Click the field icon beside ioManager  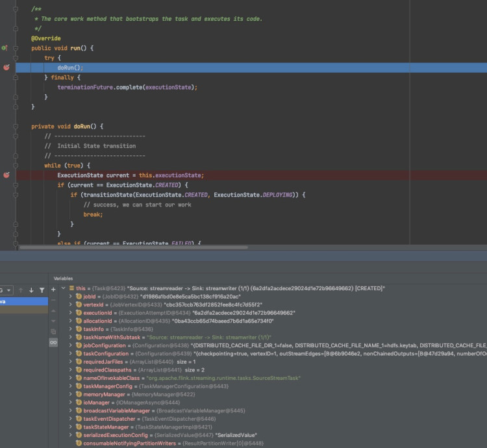[79, 403]
